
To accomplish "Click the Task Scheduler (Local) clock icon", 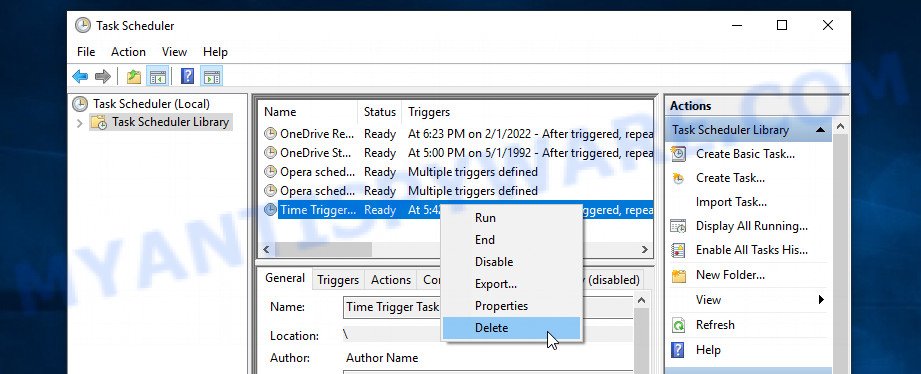I will coord(80,104).
